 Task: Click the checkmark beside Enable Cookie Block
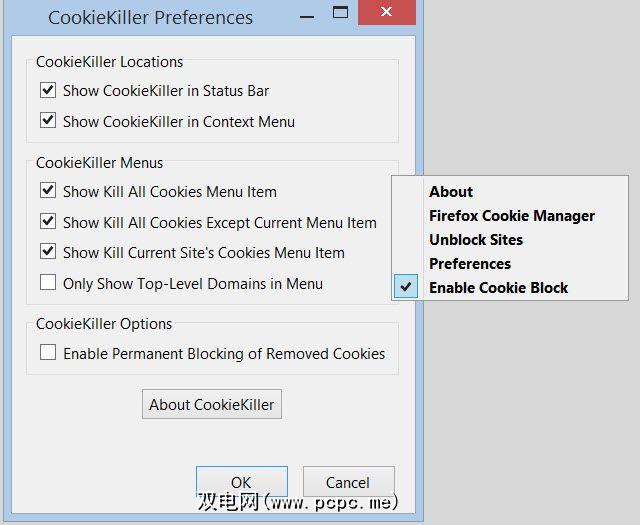[x=406, y=288]
